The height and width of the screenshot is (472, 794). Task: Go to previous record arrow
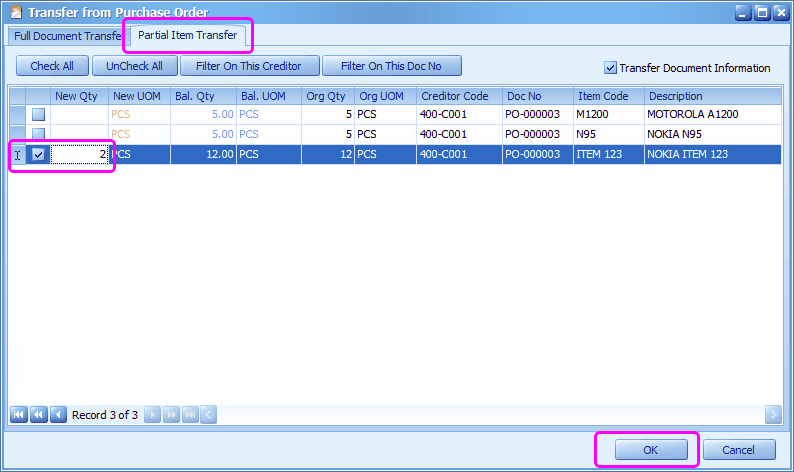[x=57, y=414]
